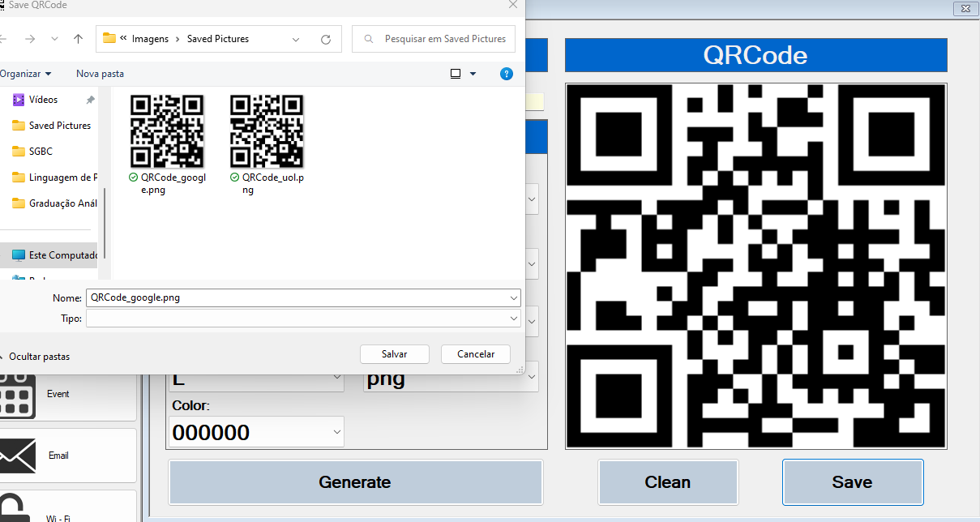Navigate up to the parent folder

click(x=77, y=38)
